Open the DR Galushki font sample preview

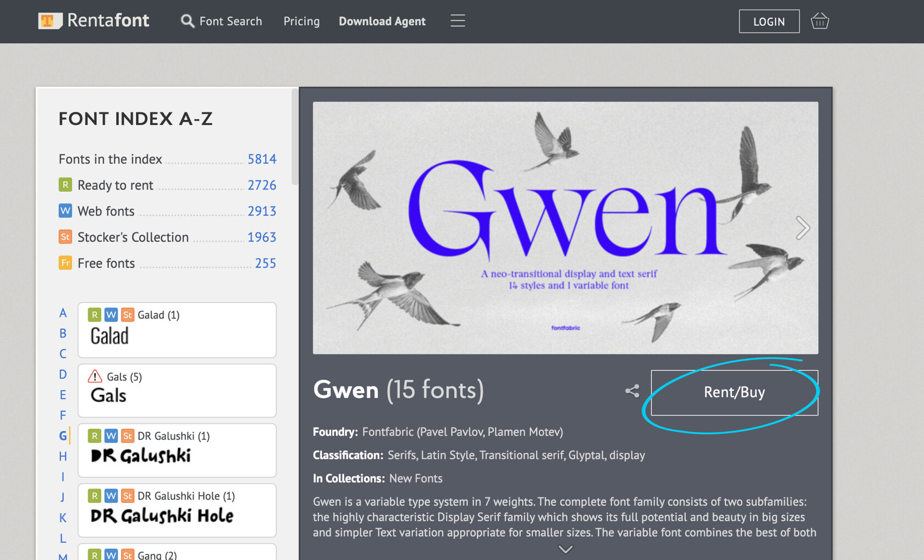(x=141, y=456)
